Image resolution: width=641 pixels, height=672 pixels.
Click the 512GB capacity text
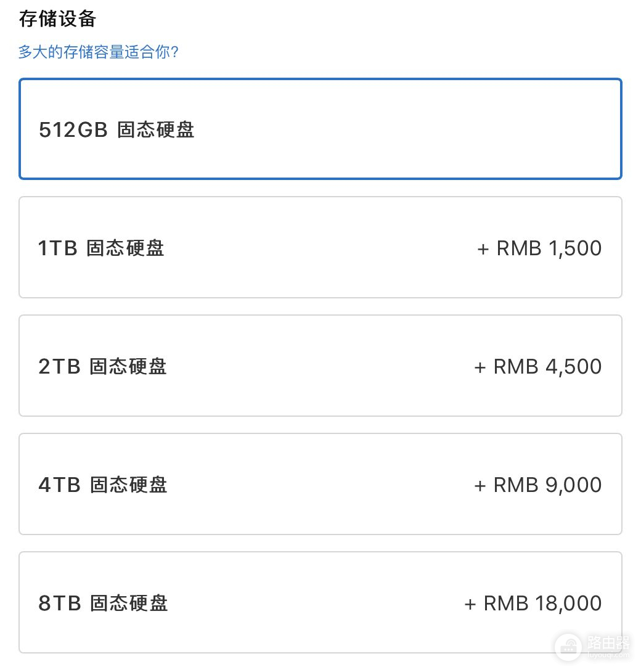point(73,130)
